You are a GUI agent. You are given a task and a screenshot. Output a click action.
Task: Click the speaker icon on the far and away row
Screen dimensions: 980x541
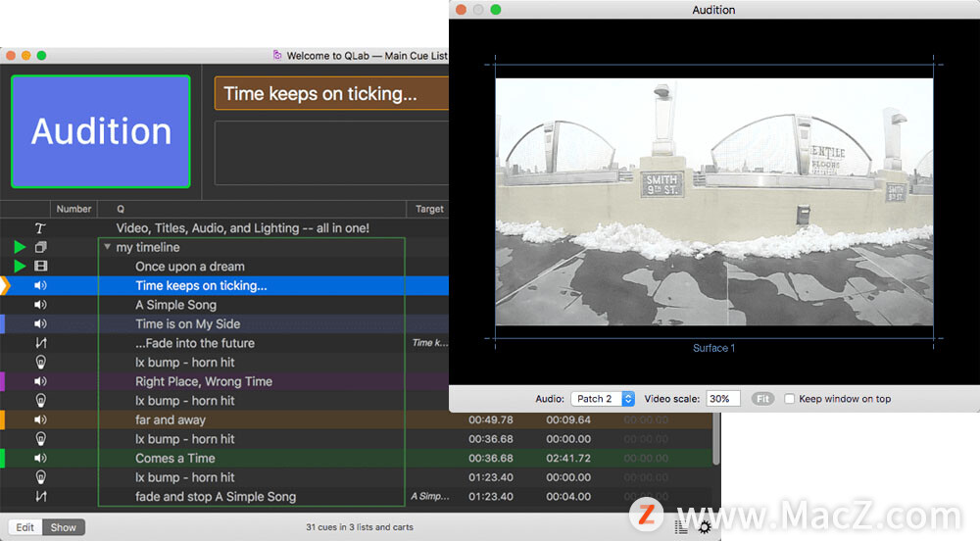(x=40, y=419)
